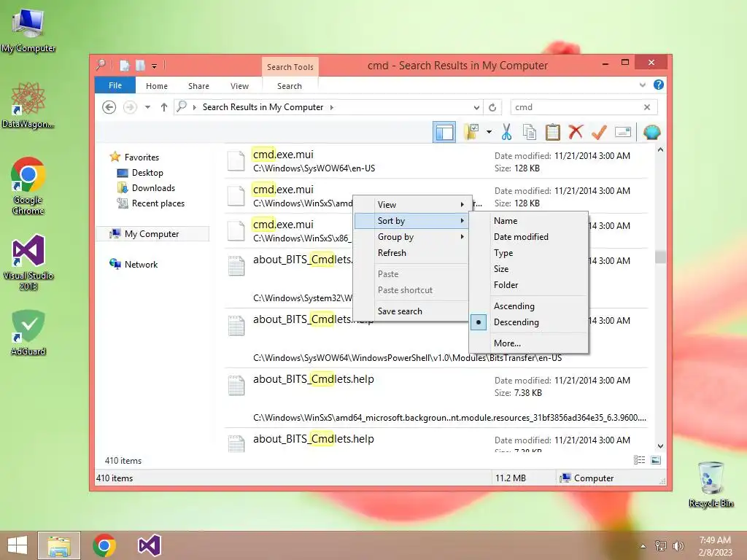This screenshot has height=560, width=747.
Task: Click the Cut scissors icon
Action: pos(506,133)
